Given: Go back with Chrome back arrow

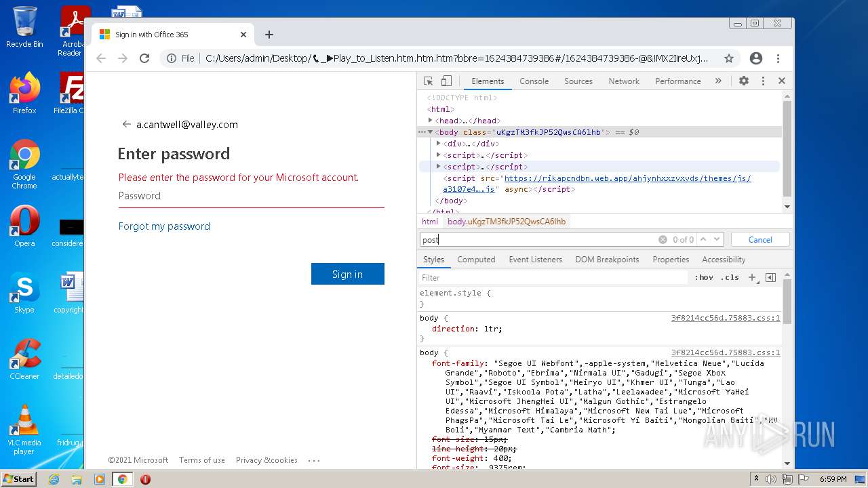Looking at the screenshot, I should [101, 58].
